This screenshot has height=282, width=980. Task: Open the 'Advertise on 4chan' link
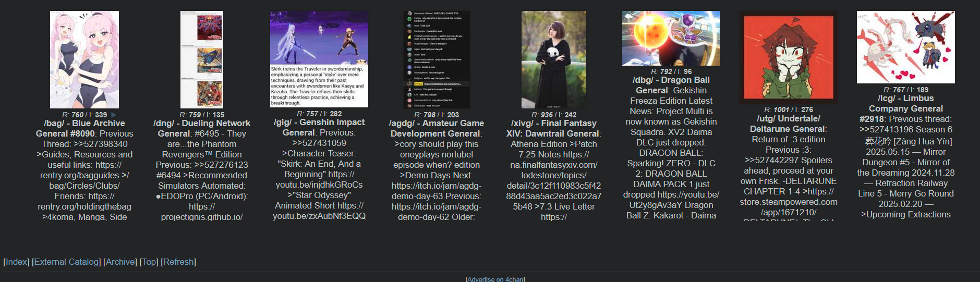click(x=495, y=279)
